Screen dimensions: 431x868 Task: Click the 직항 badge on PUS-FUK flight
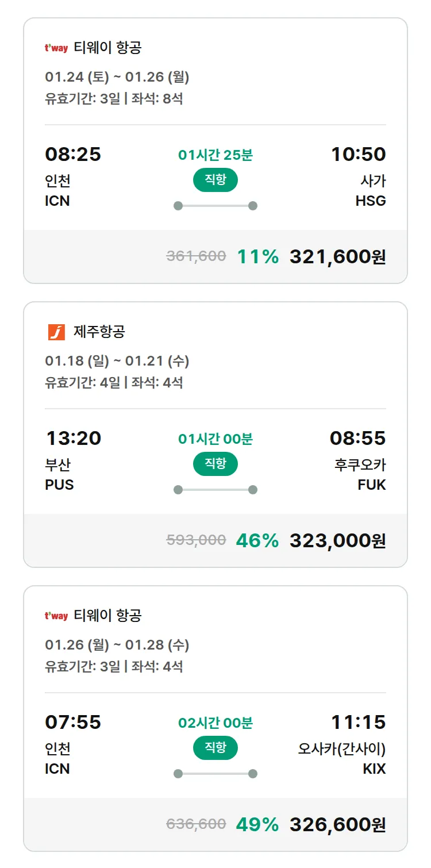tap(215, 464)
